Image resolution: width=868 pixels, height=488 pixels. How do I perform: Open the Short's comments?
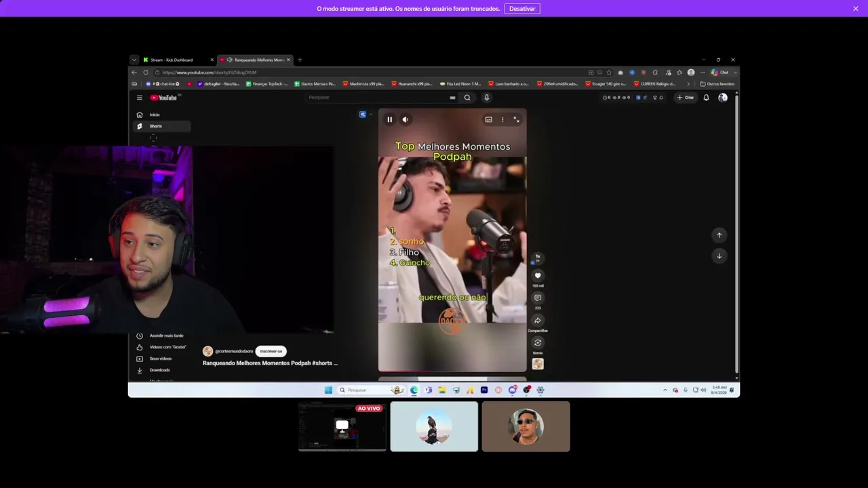point(538,298)
